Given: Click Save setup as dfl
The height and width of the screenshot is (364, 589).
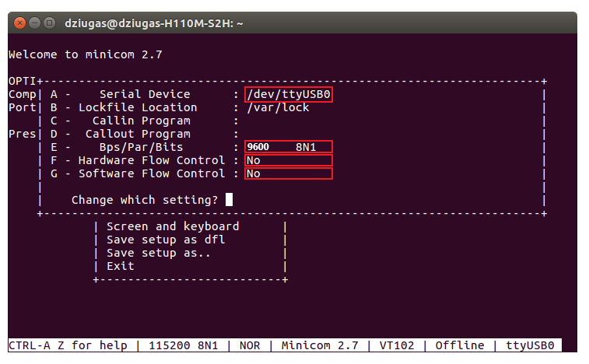Looking at the screenshot, I should click(x=166, y=240).
